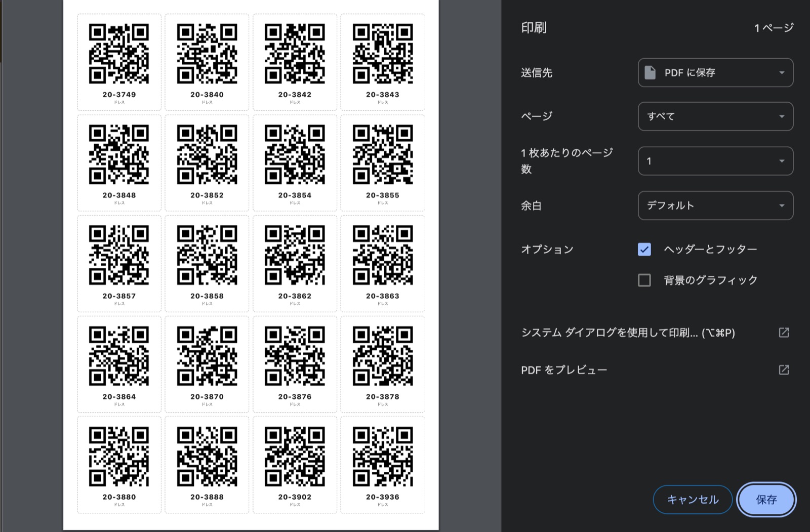Click the QR code labeled 20-3902

tap(295, 457)
